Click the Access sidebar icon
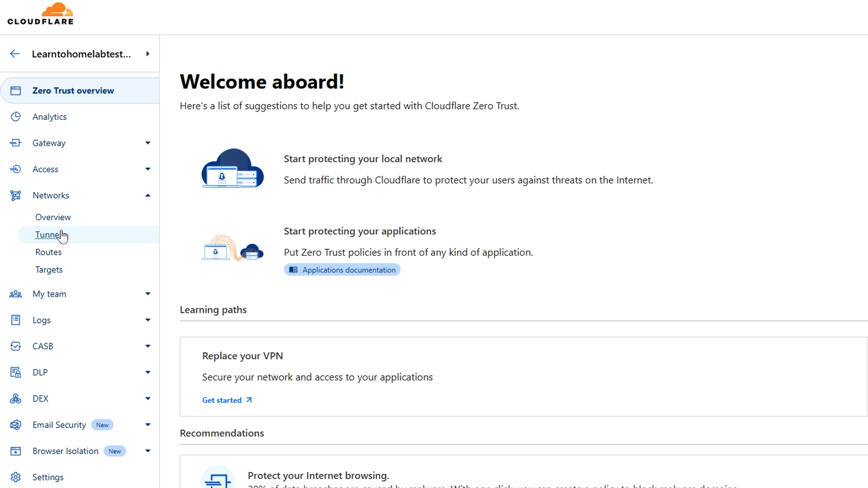Screen dimensions: 868x488 (x=16, y=169)
